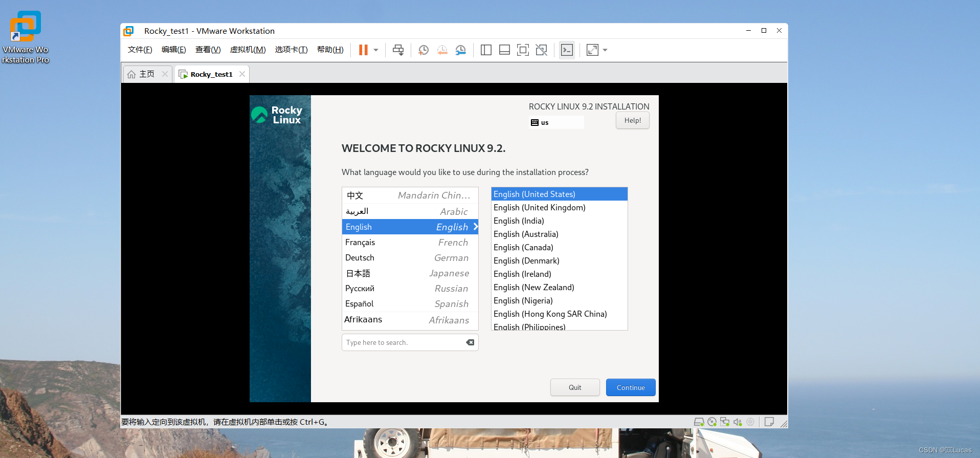Open the 查看(V) menu
The height and width of the screenshot is (458, 980).
(x=208, y=50)
